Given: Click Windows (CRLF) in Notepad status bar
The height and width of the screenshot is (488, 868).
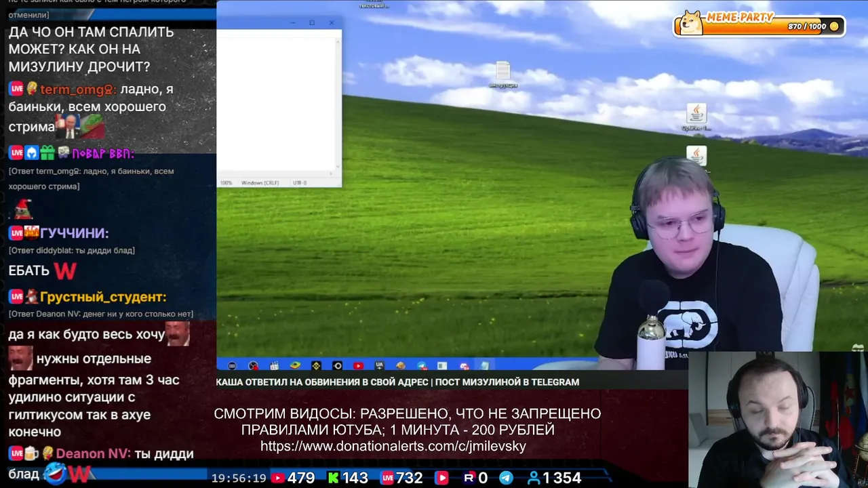Looking at the screenshot, I should 260,183.
